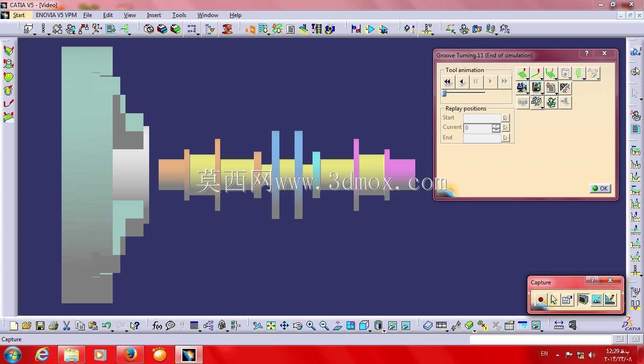Click the Paste clipboard icon
Viewport: 644px width, 364px height.
coord(93,326)
